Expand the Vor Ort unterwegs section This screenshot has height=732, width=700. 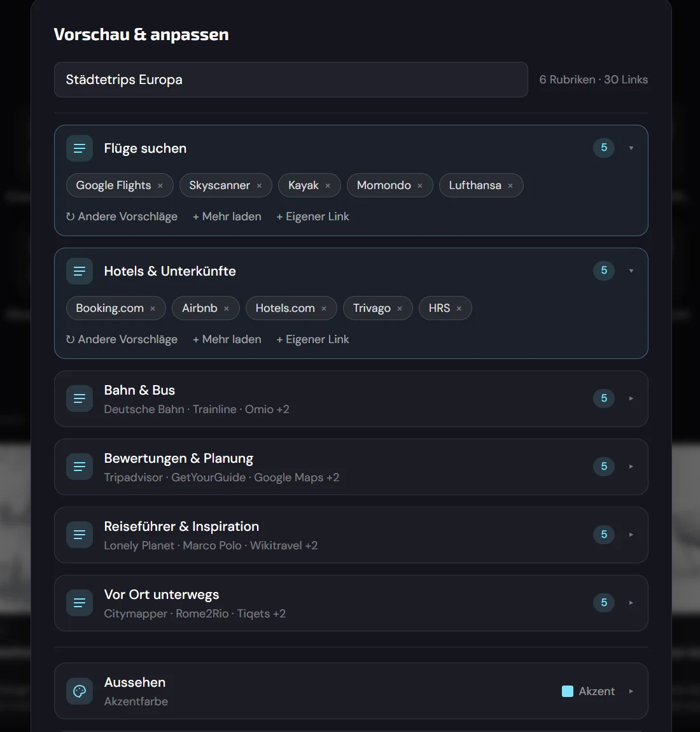pyautogui.click(x=631, y=603)
